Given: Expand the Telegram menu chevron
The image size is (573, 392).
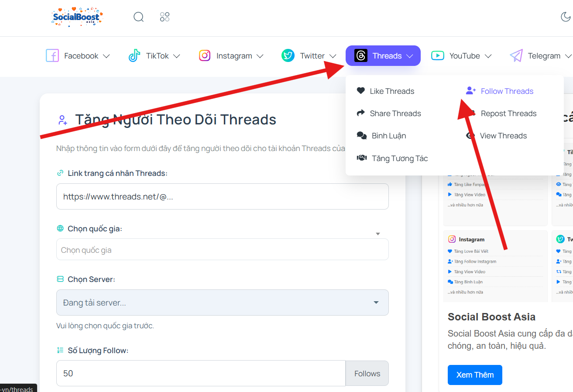Looking at the screenshot, I should tap(568, 56).
